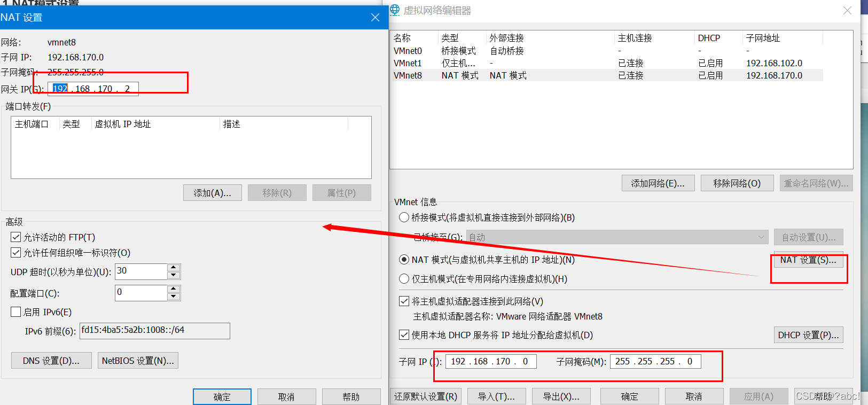This screenshot has height=405, width=868.
Task: Open NetBIOS 设置(N)...
Action: coord(138,361)
